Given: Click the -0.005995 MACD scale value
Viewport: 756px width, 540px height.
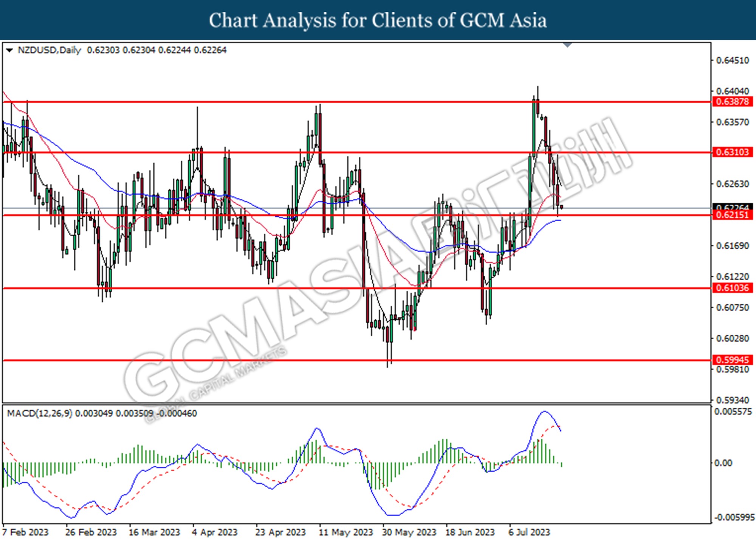Looking at the screenshot, I should point(734,517).
